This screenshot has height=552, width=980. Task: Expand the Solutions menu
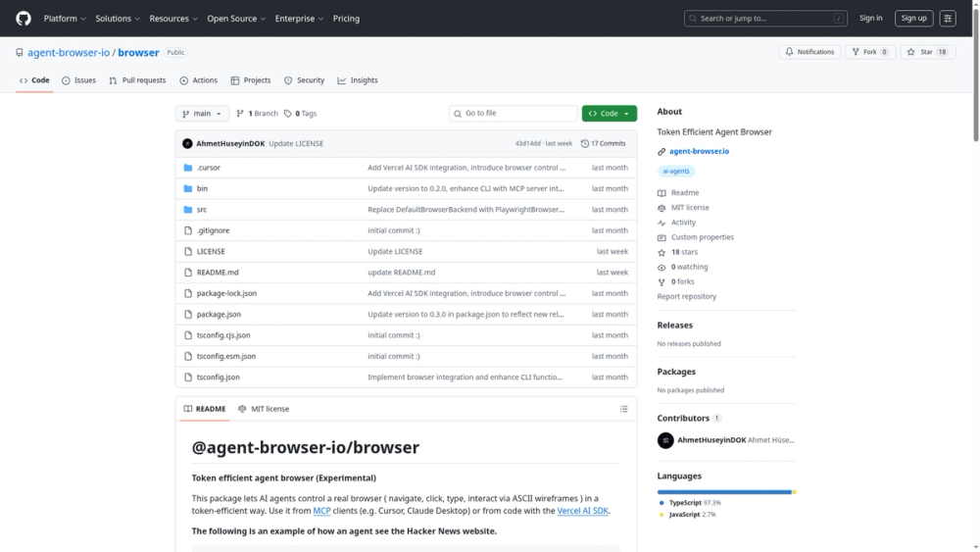(x=118, y=18)
